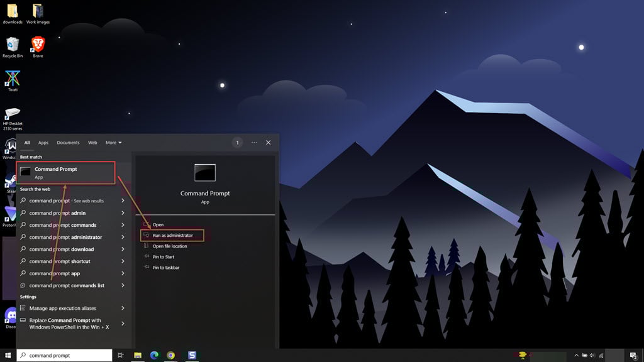The width and height of the screenshot is (644, 362).
Task: Open the Action Center notifications icon
Action: click(633, 356)
